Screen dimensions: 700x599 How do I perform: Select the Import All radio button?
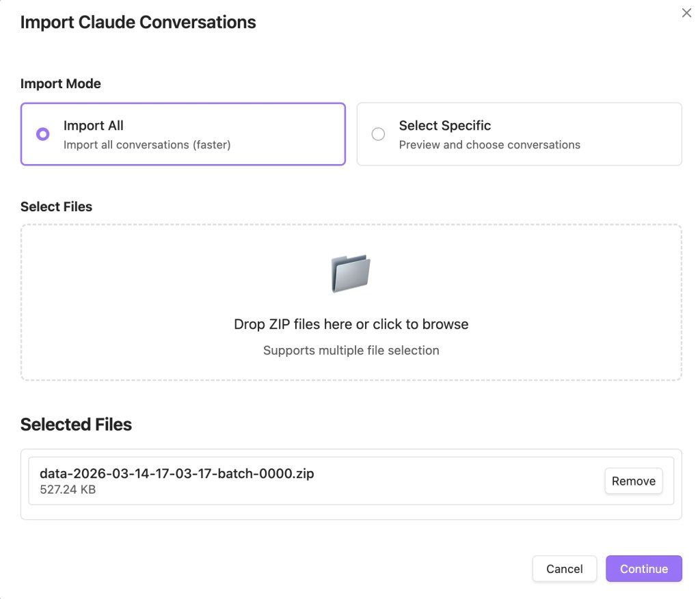coord(43,135)
